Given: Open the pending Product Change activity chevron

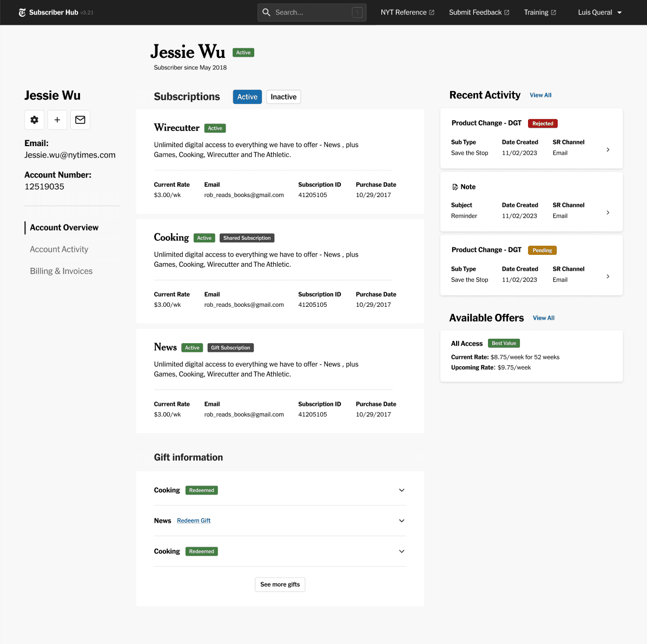Looking at the screenshot, I should (608, 276).
